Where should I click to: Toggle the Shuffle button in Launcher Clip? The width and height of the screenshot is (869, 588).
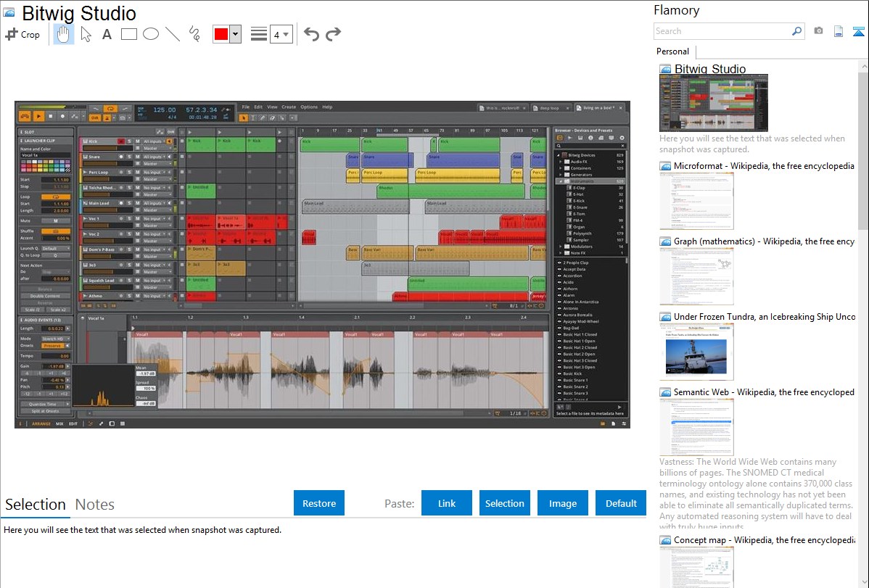pos(56,231)
